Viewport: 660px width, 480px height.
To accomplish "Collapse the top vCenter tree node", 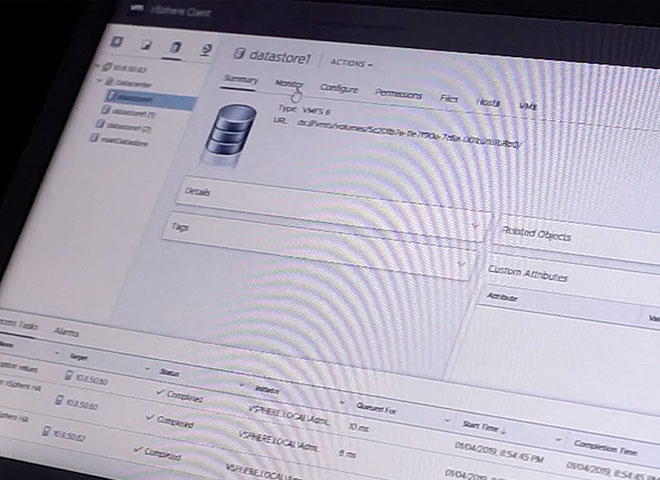I will pyautogui.click(x=98, y=66).
